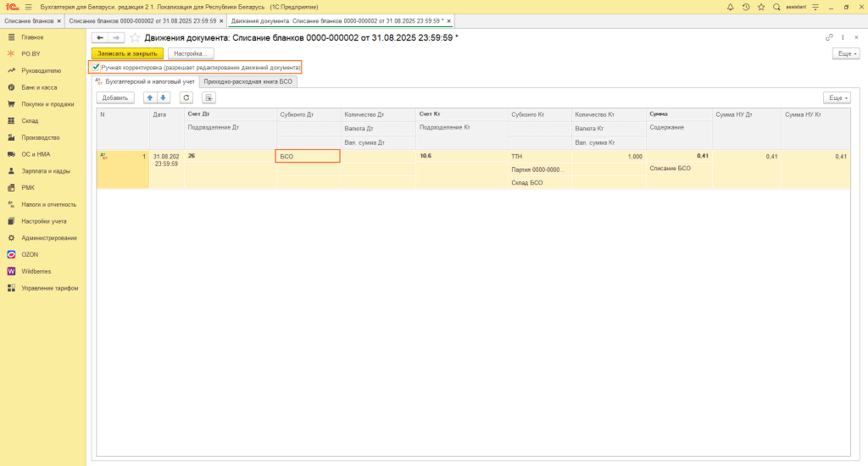Move posting row down arrow
Image resolution: width=868 pixels, height=466 pixels.
pyautogui.click(x=164, y=98)
